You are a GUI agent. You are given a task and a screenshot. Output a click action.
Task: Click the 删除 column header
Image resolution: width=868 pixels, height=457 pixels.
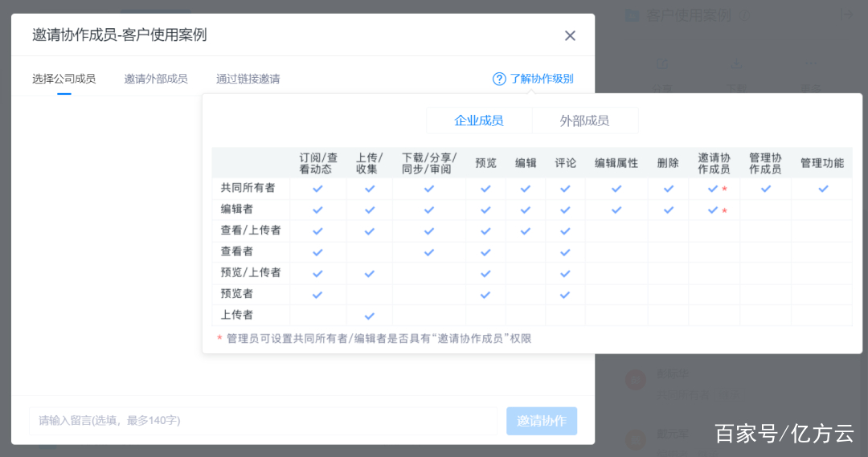[668, 163]
